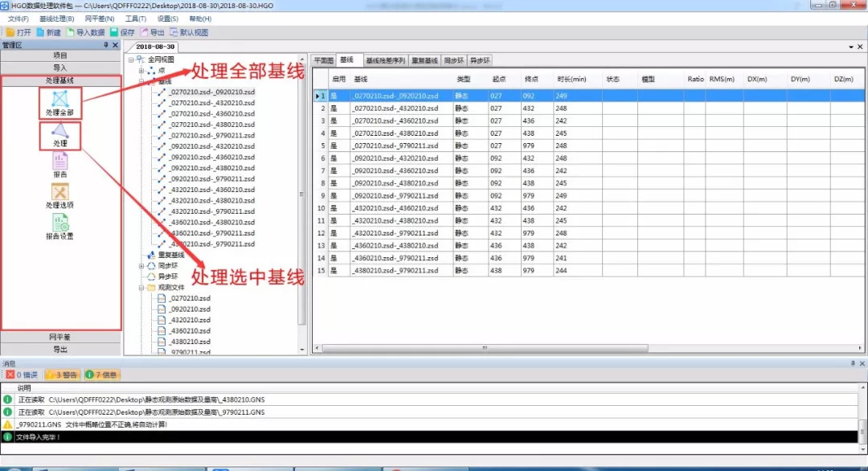Click 导入数据 in the toolbar

[x=86, y=32]
